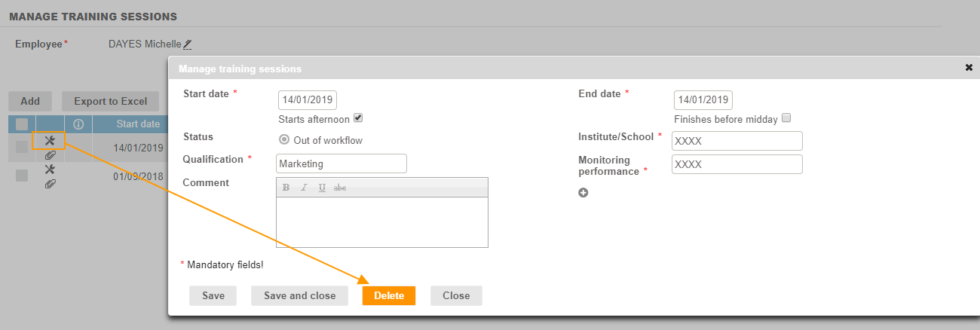Click the Save and close button
Image resolution: width=980 pixels, height=330 pixels.
pyautogui.click(x=299, y=296)
